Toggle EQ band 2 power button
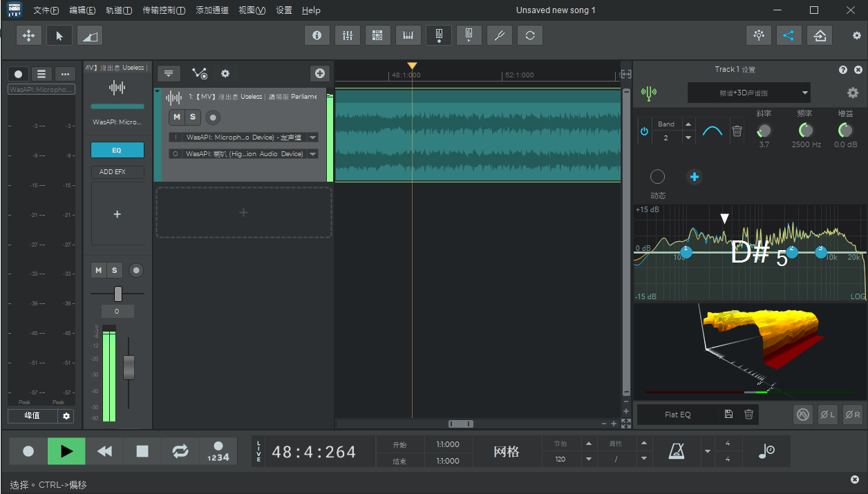 pyautogui.click(x=644, y=131)
